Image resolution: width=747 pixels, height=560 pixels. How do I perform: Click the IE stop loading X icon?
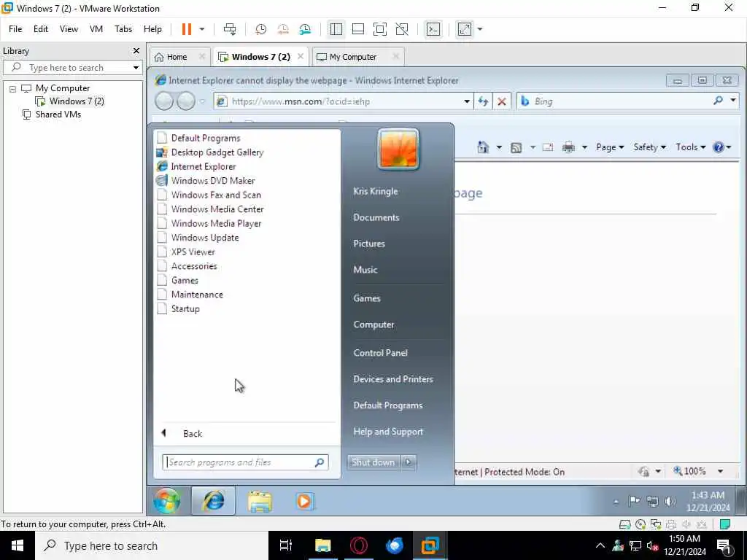[x=502, y=101]
